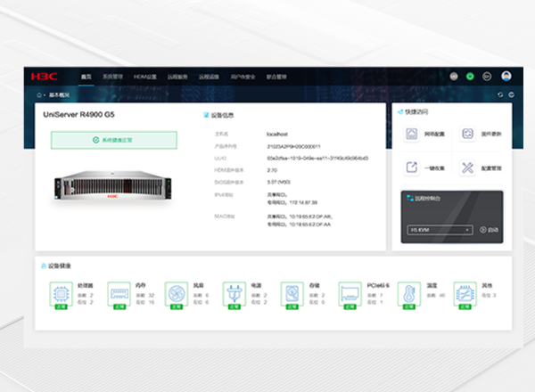Open 网络配置 quick access icon

pyautogui.click(x=411, y=134)
